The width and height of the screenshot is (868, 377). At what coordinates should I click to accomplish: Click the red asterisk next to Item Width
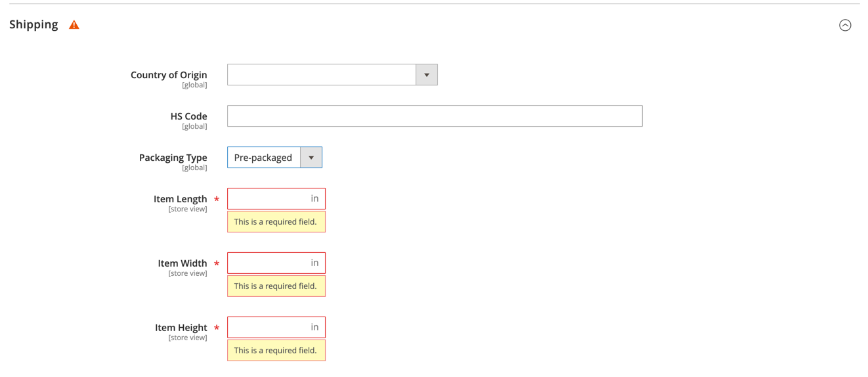click(x=217, y=263)
